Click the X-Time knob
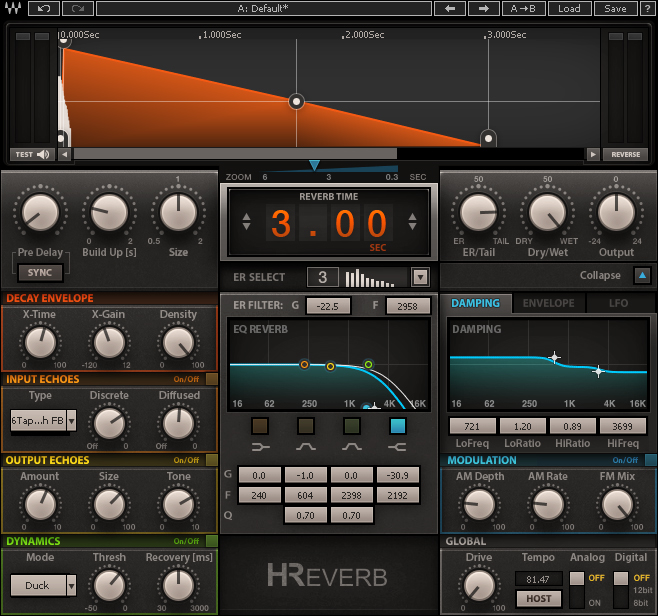This screenshot has height=616, width=658. (40, 342)
